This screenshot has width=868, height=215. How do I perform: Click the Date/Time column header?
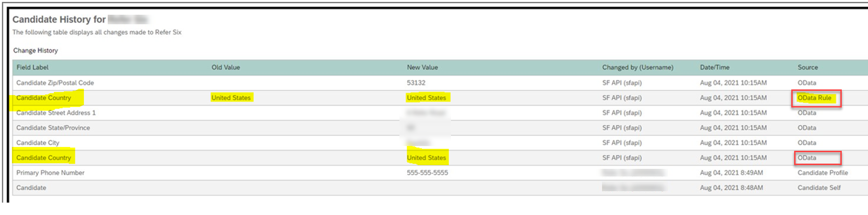tap(715, 68)
